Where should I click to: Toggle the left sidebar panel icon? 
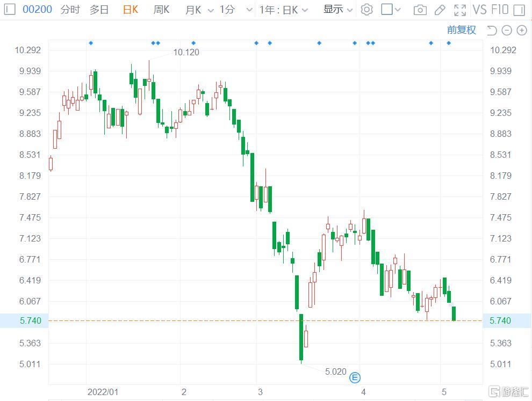pyautogui.click(x=10, y=9)
